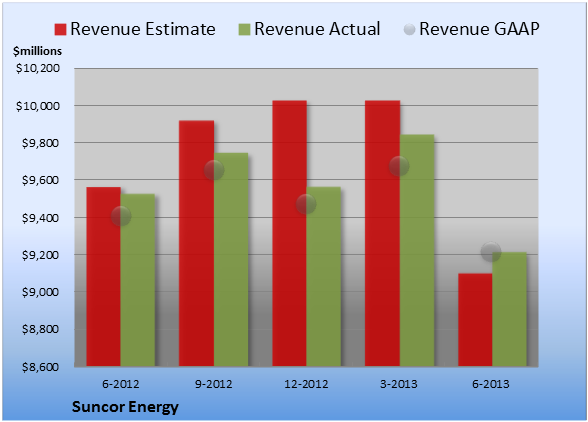Image resolution: width=588 pixels, height=422 pixels.
Task: Click the "9-2012" quarter label
Action: point(214,384)
